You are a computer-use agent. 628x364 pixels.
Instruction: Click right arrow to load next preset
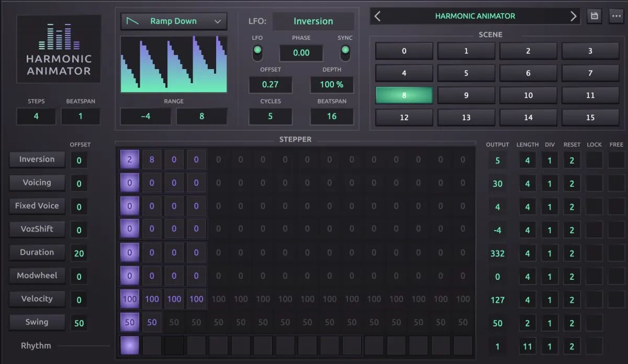(x=574, y=16)
